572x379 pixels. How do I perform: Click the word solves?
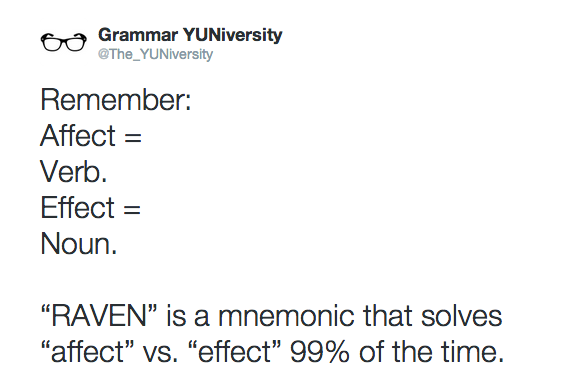click(461, 316)
